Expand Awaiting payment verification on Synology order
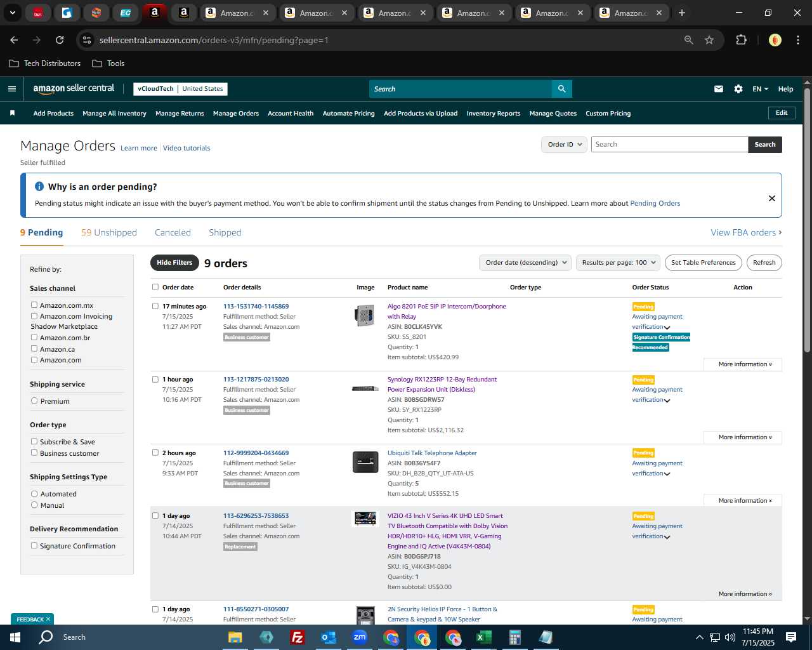Screen dimensions: 812x650 pyautogui.click(x=667, y=401)
